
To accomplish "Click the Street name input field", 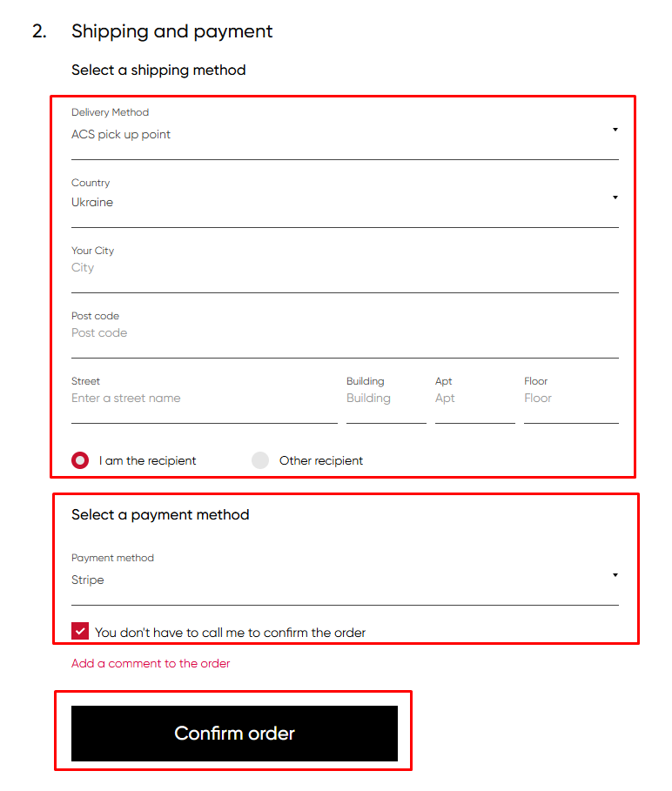I will [x=204, y=399].
